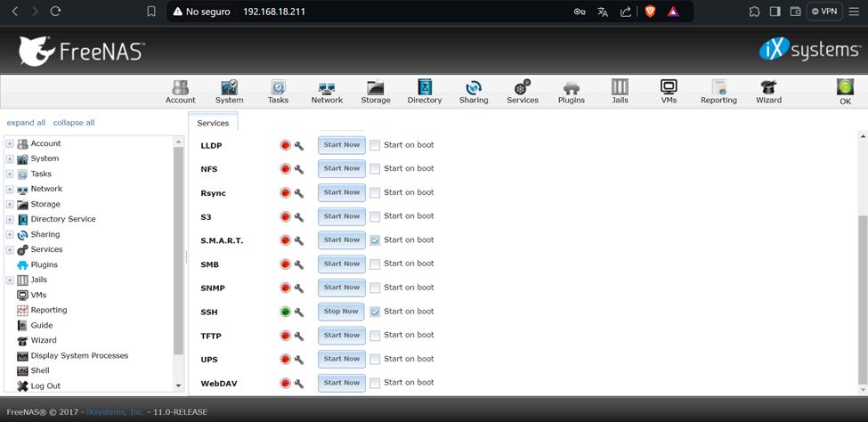Open Shell in the sidebar tree
Viewport: 868px width, 422px height.
tap(40, 370)
